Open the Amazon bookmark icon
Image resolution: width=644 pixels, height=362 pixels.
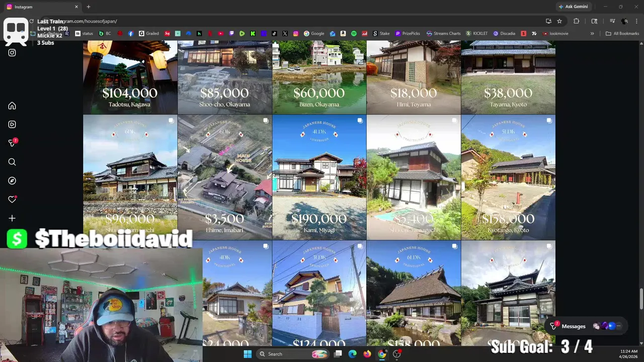tap(343, 34)
